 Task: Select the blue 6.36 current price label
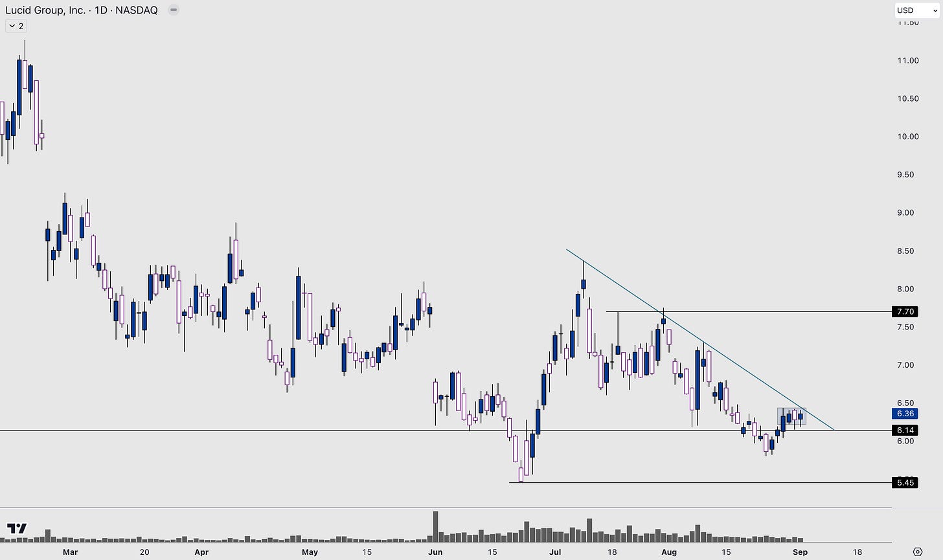point(905,414)
